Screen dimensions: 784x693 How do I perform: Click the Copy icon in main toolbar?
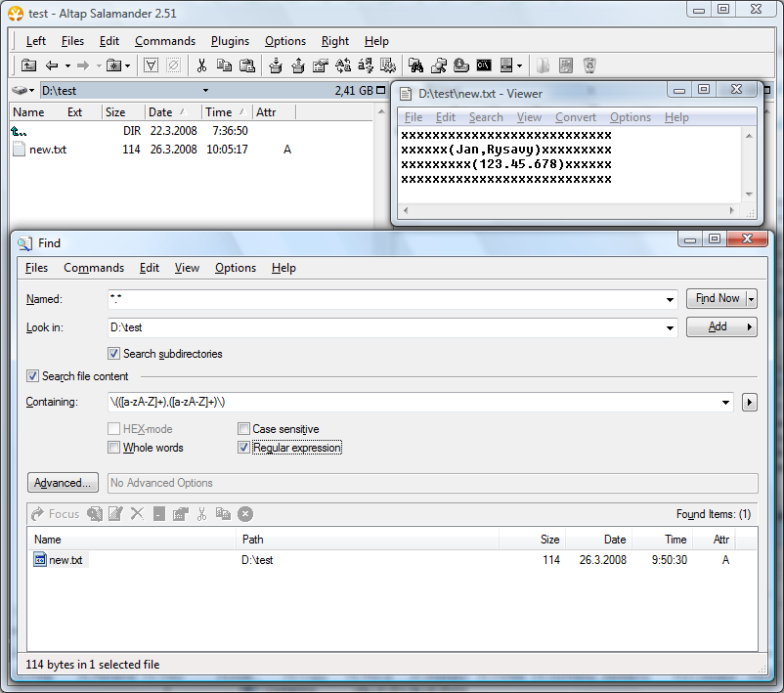coord(224,65)
